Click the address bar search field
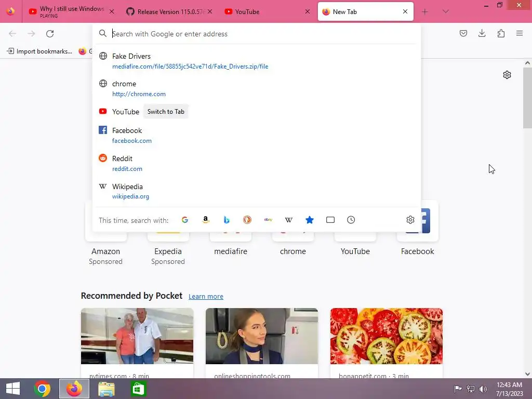Viewport: 532px width, 399px height. tap(257, 34)
